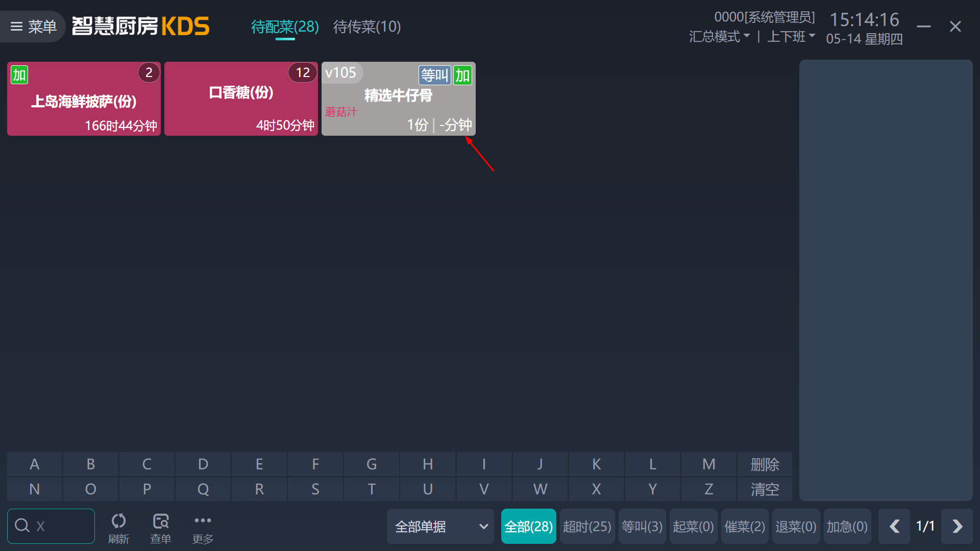
Task: Click letter key Y
Action: pyautogui.click(x=652, y=489)
